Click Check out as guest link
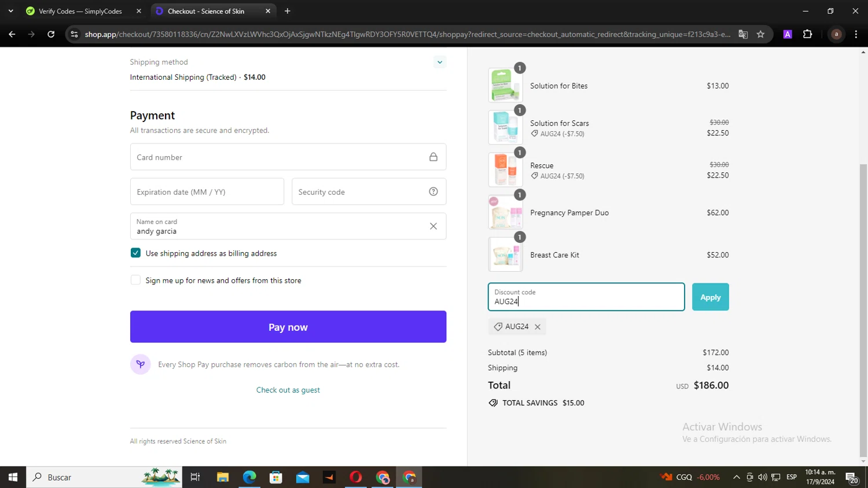The image size is (868, 488). (288, 390)
